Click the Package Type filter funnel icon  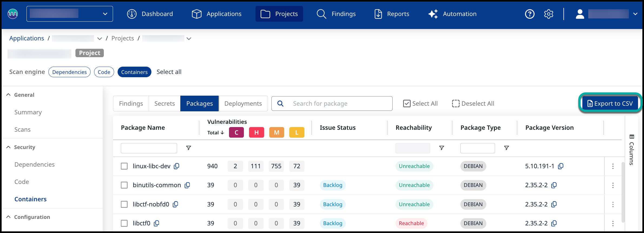point(506,148)
